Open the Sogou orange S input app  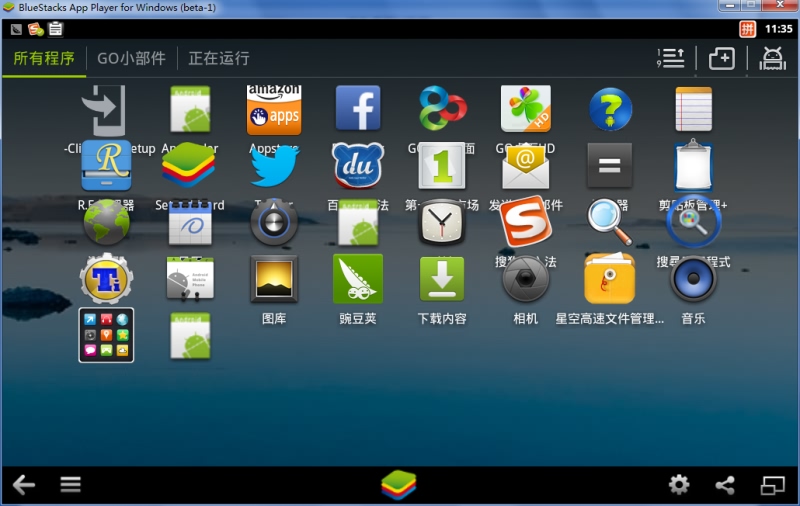(x=526, y=222)
